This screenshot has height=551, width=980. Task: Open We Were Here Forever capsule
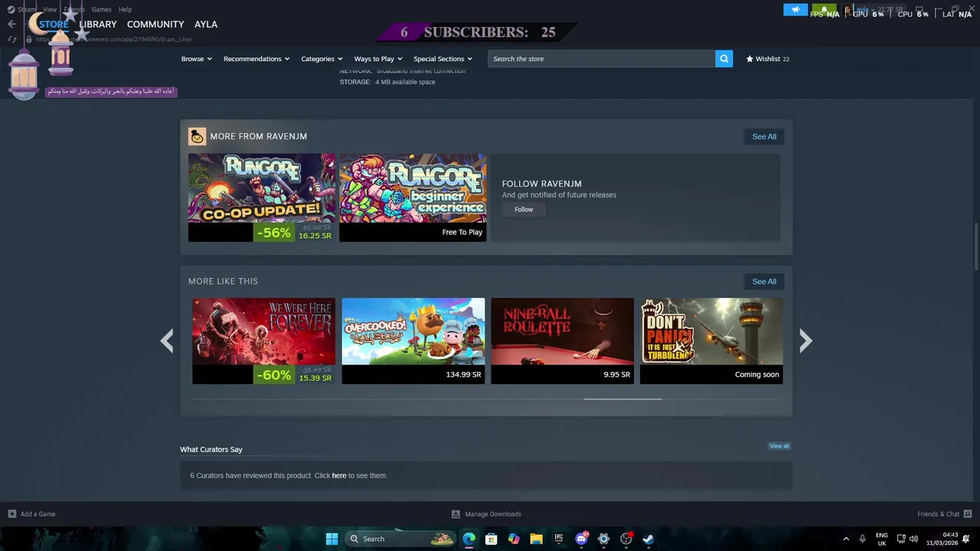263,341
